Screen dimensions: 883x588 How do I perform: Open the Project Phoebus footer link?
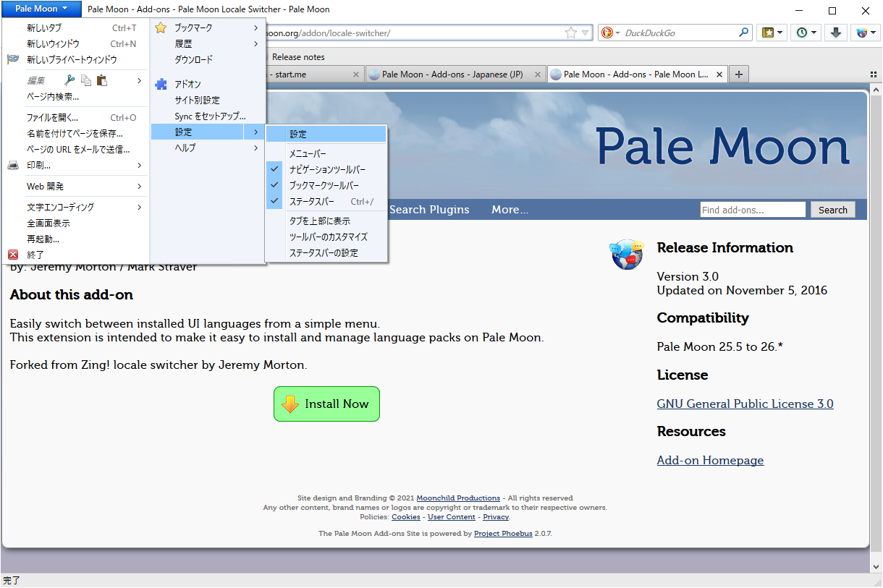[503, 534]
